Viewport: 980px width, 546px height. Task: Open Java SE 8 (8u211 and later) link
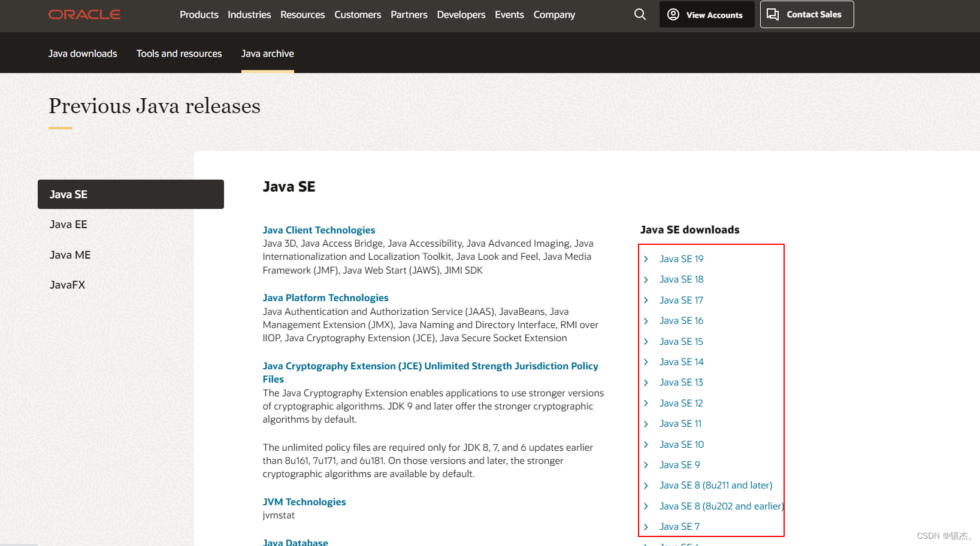pyautogui.click(x=716, y=486)
